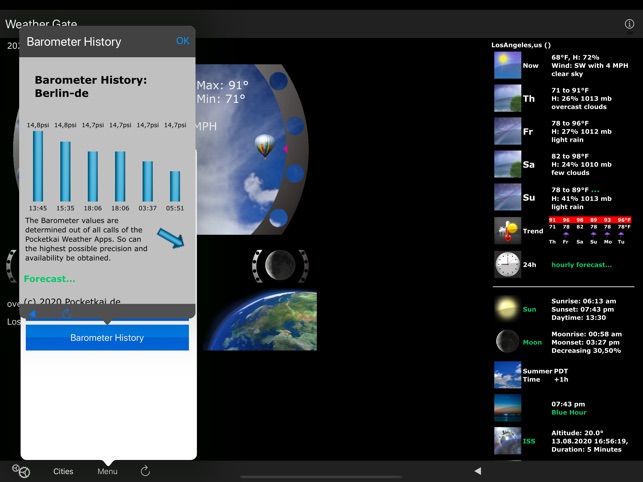Image resolution: width=643 pixels, height=482 pixels.
Task: Open the hourly forecast... link
Action: (x=581, y=265)
